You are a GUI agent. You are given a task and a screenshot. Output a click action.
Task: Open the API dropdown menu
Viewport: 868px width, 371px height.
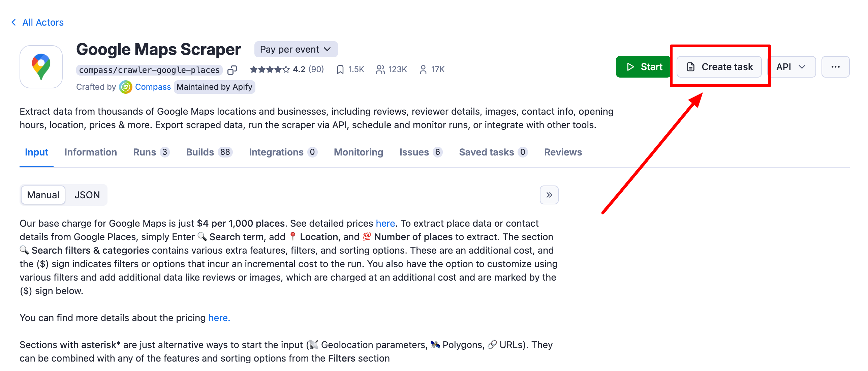[791, 67]
